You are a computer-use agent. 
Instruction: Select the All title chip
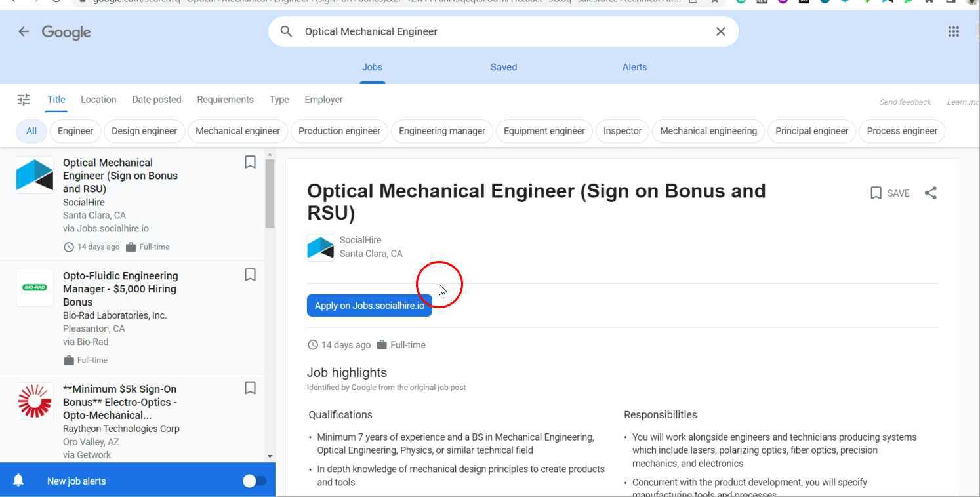pyautogui.click(x=31, y=131)
